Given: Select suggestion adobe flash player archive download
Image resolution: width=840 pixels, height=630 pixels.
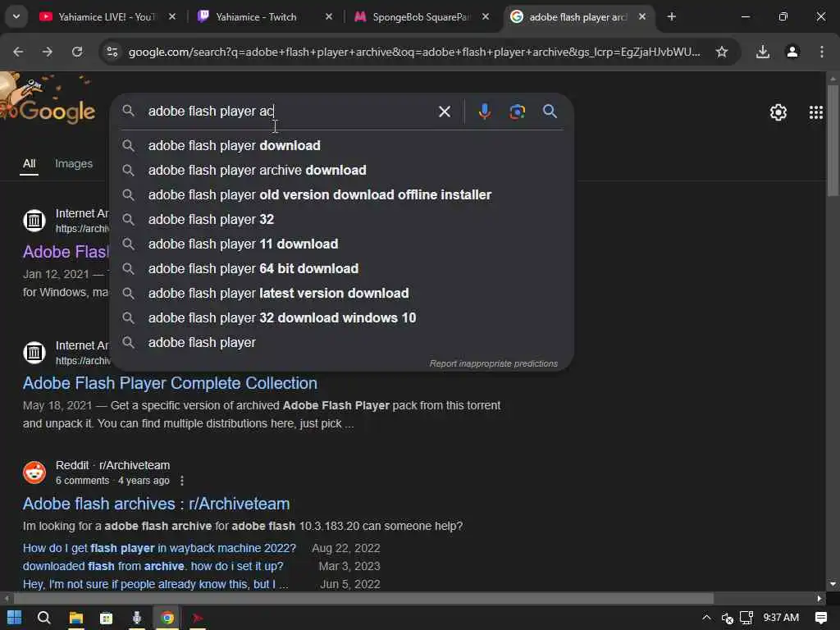Looking at the screenshot, I should (x=342, y=171).
